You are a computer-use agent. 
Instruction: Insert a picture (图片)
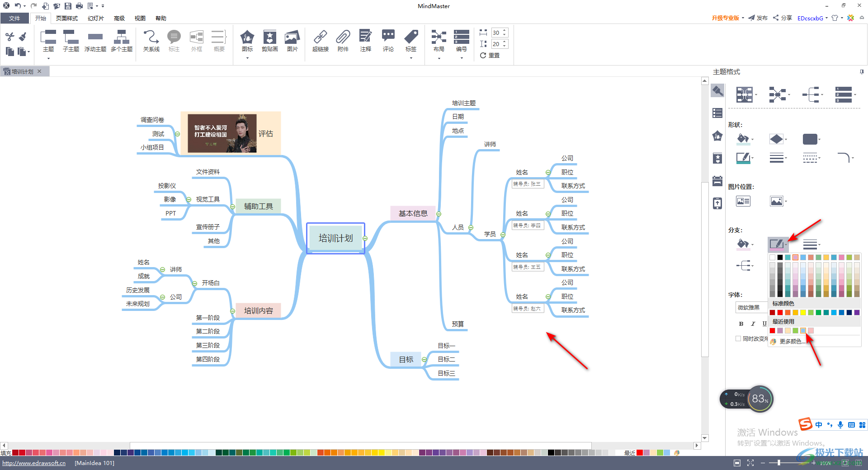click(x=292, y=41)
